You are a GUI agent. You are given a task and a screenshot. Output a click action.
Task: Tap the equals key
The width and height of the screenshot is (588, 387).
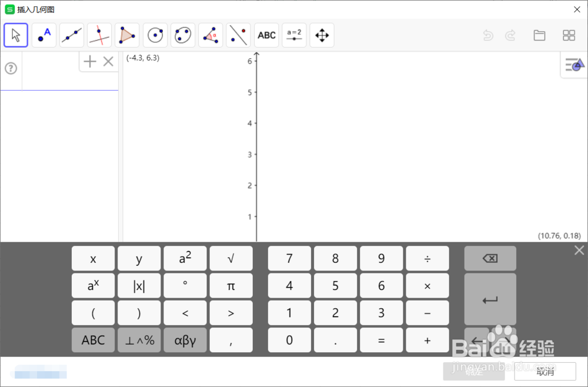point(382,340)
